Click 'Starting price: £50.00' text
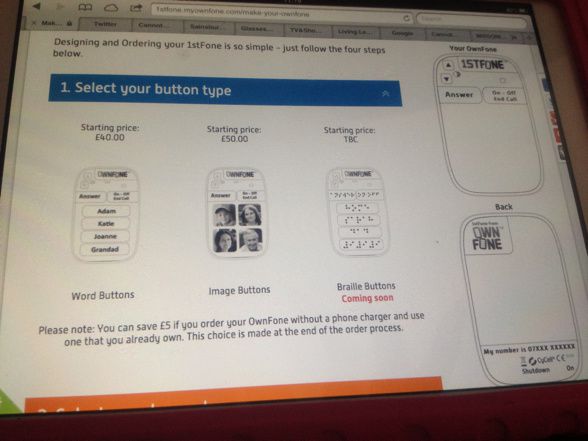 coord(234,134)
